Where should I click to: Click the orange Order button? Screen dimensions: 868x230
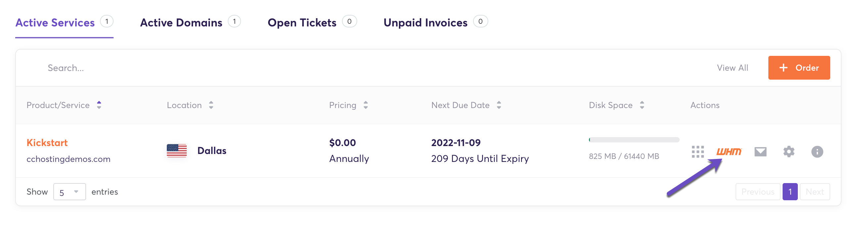pyautogui.click(x=799, y=68)
